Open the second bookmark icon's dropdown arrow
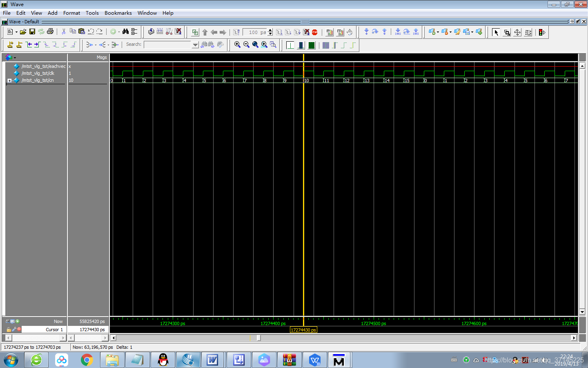This screenshot has height=368, width=588. [x=450, y=32]
